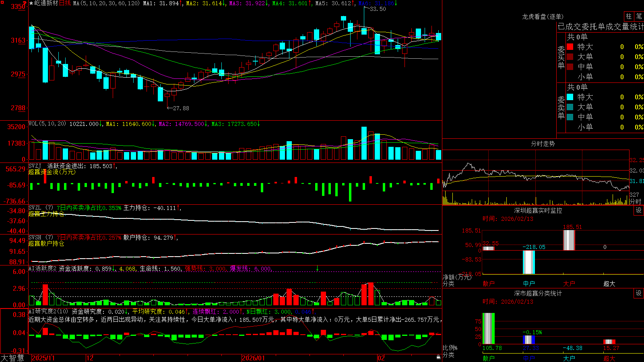Click the 105.78 value in 分类统计
The height and width of the screenshot is (362, 644).
[x=492, y=348]
